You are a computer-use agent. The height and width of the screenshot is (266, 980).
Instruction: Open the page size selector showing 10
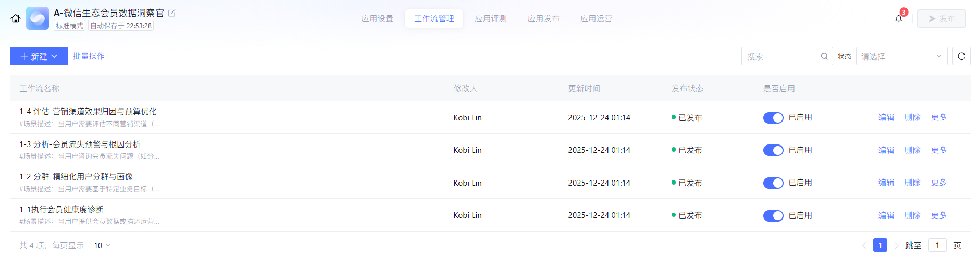102,246
